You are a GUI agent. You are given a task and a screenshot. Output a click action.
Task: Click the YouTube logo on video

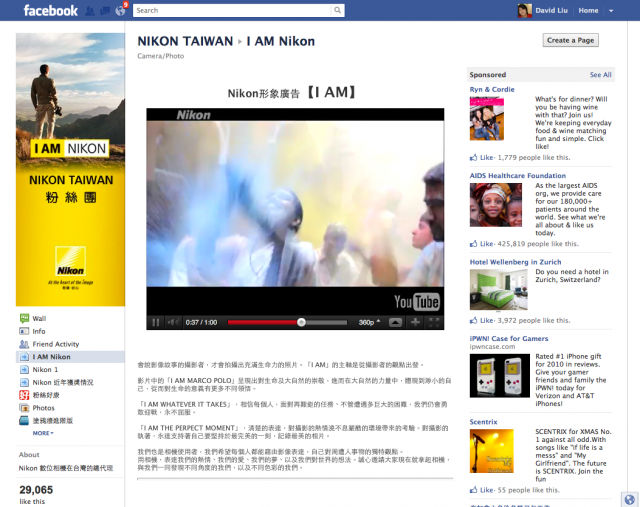[x=416, y=302]
